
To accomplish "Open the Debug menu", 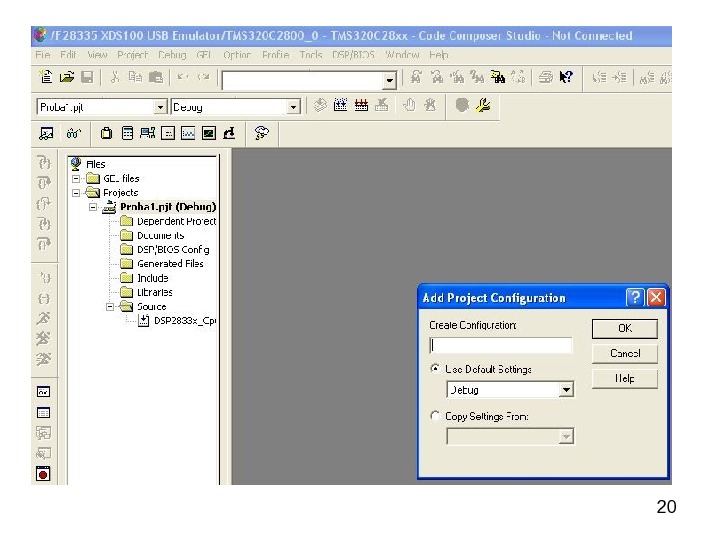I will tap(172, 55).
